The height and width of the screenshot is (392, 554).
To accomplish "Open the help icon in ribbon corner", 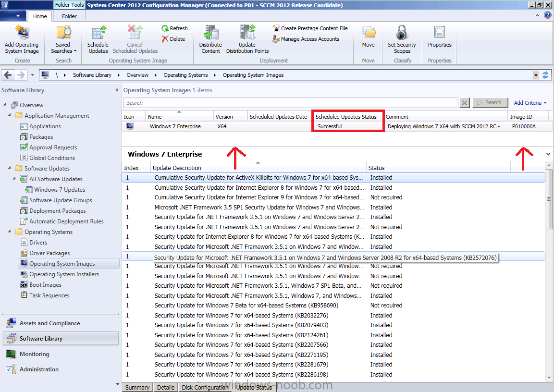I will pyautogui.click(x=548, y=15).
